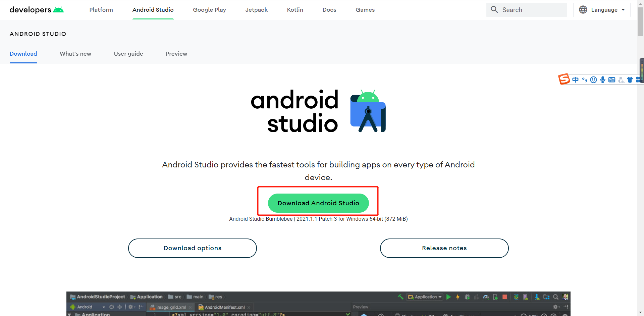Open the Android Studio nav item
Screen dimensions: 644x316
(x=153, y=10)
